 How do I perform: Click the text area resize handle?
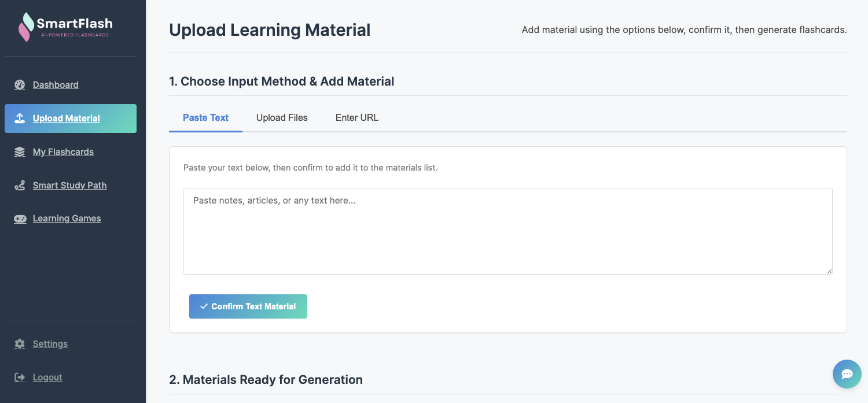(x=829, y=271)
